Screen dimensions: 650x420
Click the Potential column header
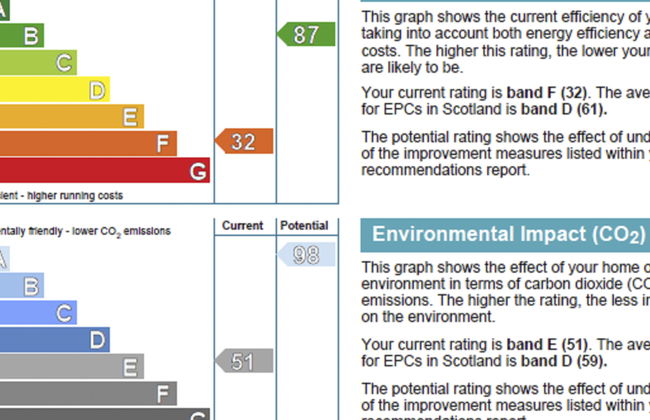coord(304,226)
